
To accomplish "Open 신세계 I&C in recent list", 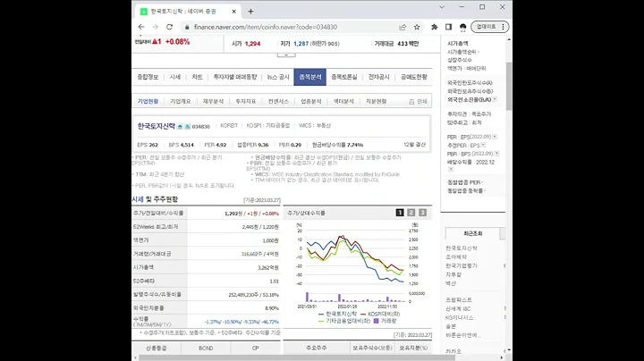I will (458, 309).
